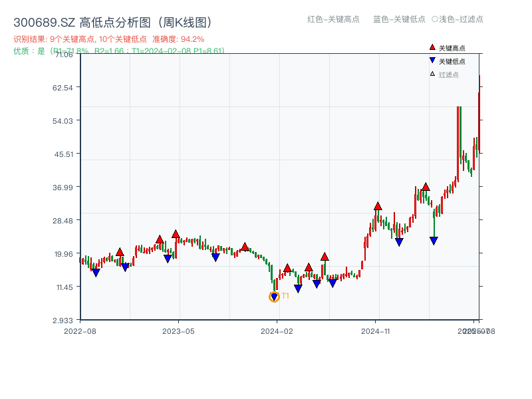
Task: Click the white 过滤点 triangle in the legend
Action: [x=432, y=74]
